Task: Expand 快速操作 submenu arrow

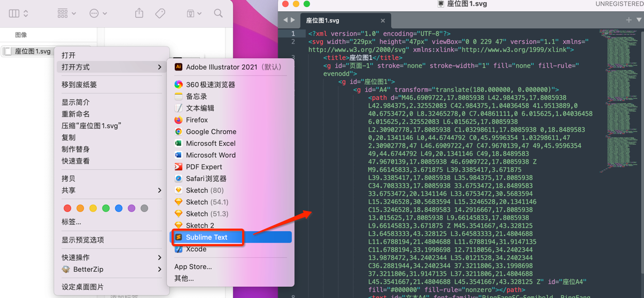Action: tap(159, 257)
